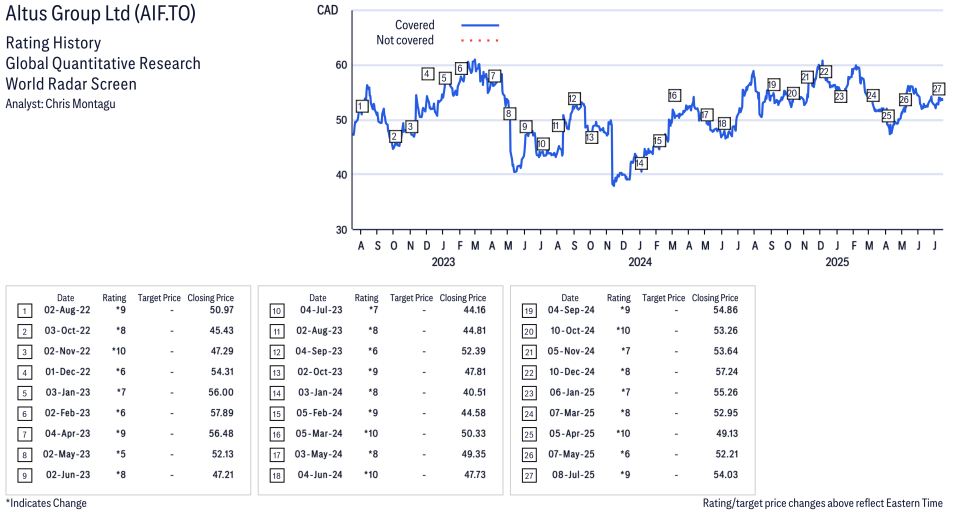The width and height of the screenshot is (954, 510).
Task: Click table index box 18 for 04-Jun-24
Action: pos(277,475)
